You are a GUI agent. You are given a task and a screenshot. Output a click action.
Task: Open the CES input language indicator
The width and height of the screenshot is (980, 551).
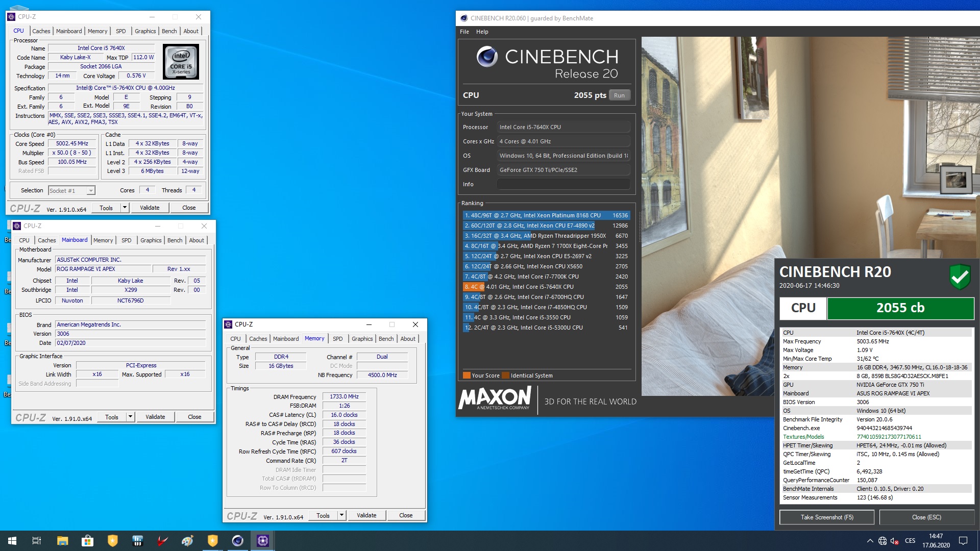[910, 541]
